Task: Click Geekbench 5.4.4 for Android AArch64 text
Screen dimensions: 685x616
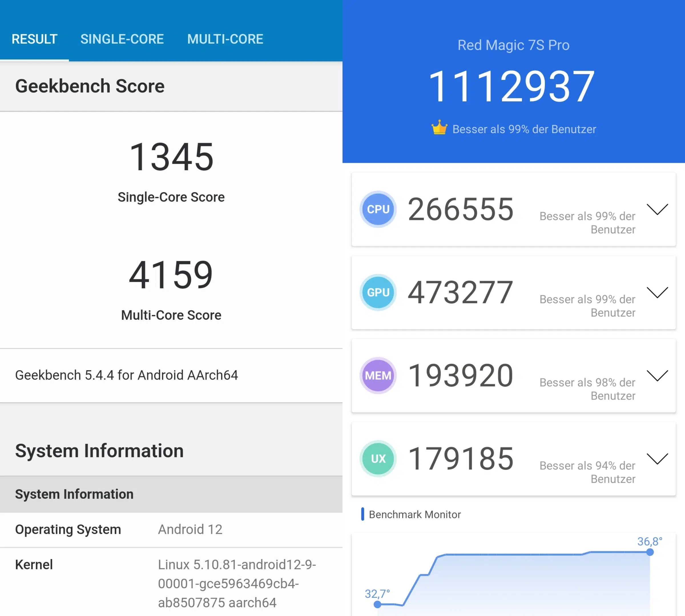Action: [126, 375]
